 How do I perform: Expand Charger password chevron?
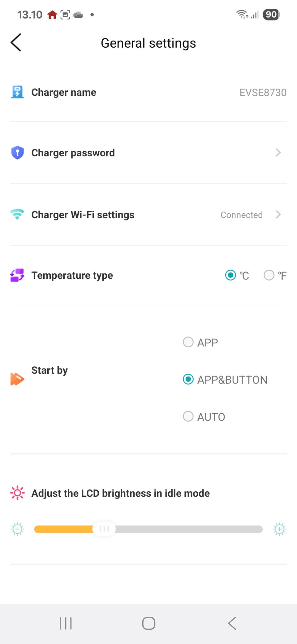pyautogui.click(x=278, y=153)
